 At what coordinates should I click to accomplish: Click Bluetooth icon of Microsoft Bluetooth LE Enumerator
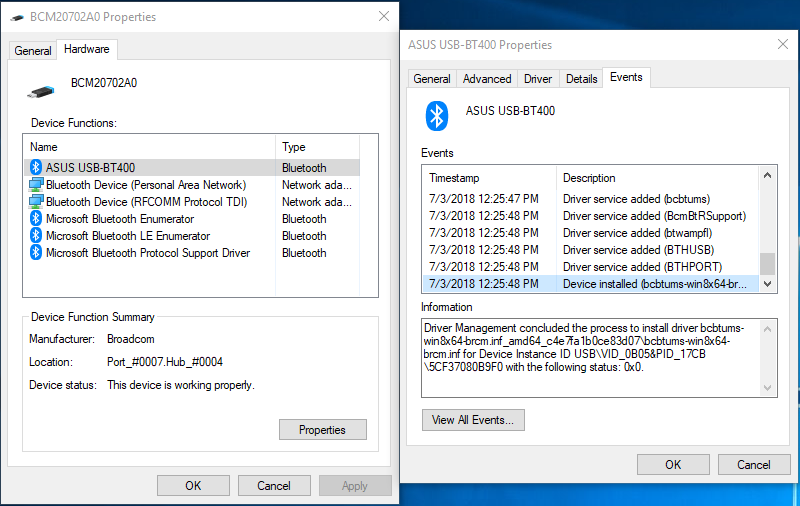[x=36, y=236]
